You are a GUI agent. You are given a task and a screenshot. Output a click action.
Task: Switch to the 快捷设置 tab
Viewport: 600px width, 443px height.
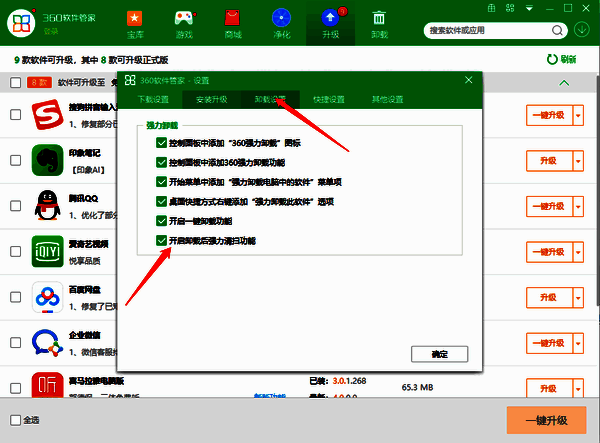click(x=328, y=99)
